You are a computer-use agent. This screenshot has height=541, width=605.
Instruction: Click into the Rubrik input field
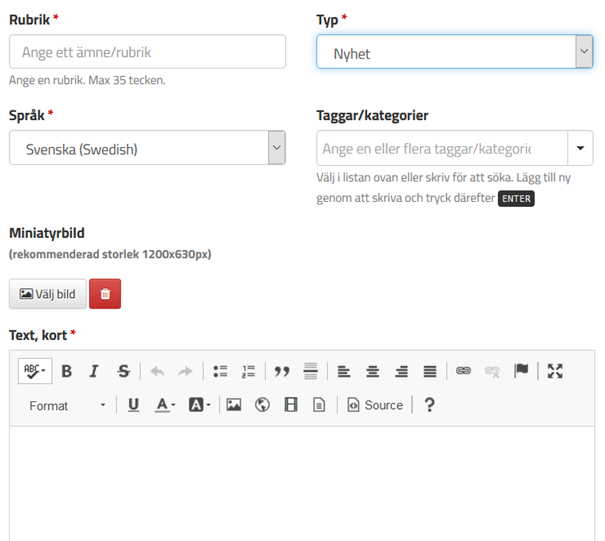pyautogui.click(x=147, y=52)
